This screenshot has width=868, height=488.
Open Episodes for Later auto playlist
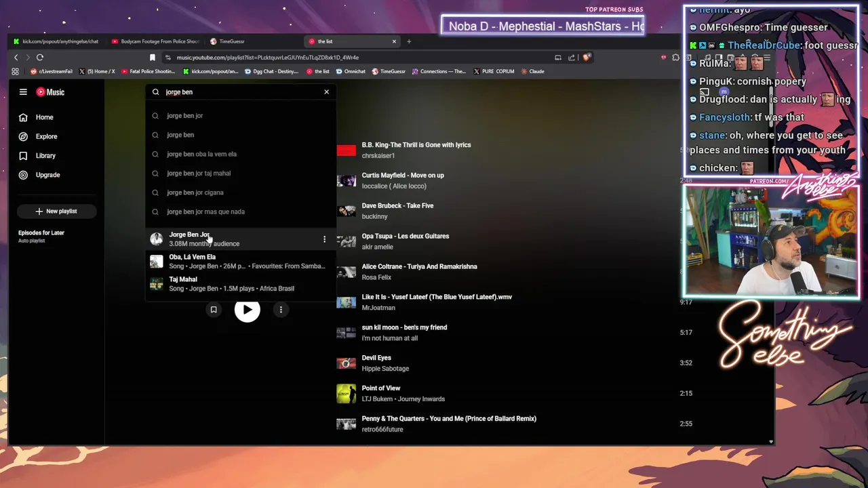coord(41,236)
